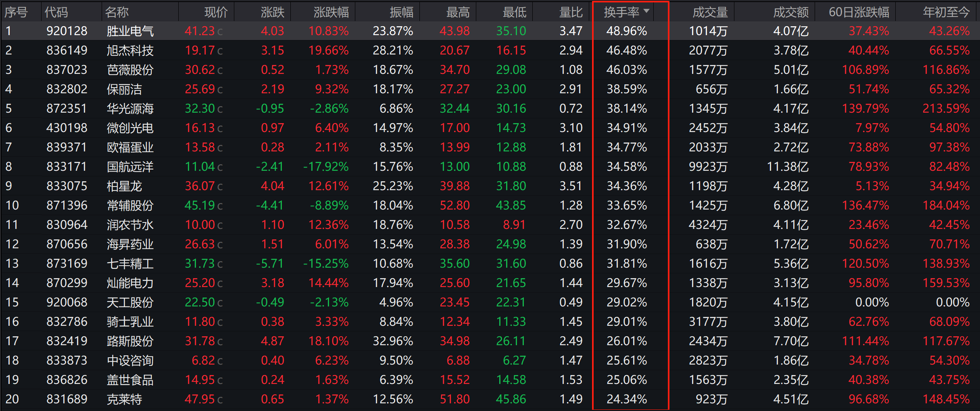Click 成交量 value 9923万
980x411 pixels.
click(708, 167)
